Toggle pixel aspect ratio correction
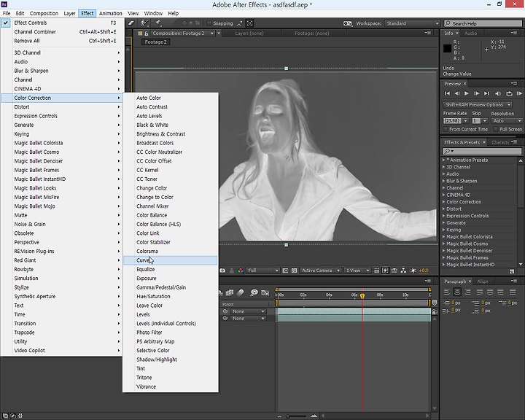 tap(376, 271)
